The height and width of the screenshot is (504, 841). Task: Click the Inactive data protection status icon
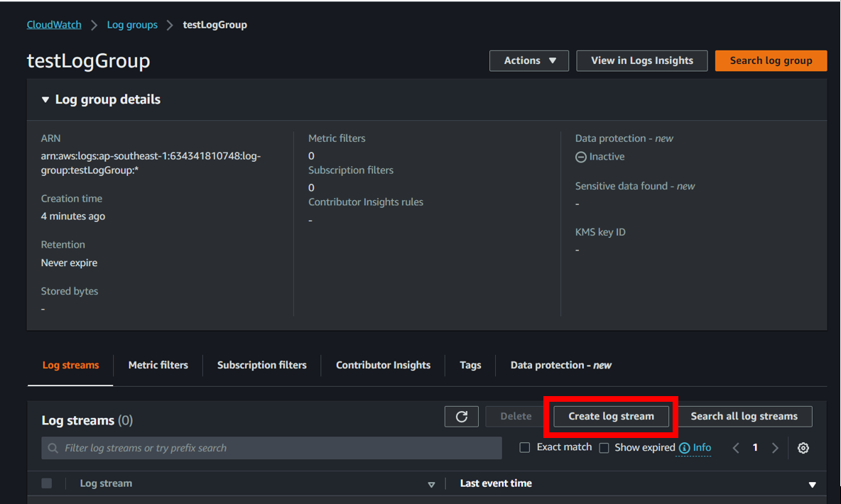[581, 157]
